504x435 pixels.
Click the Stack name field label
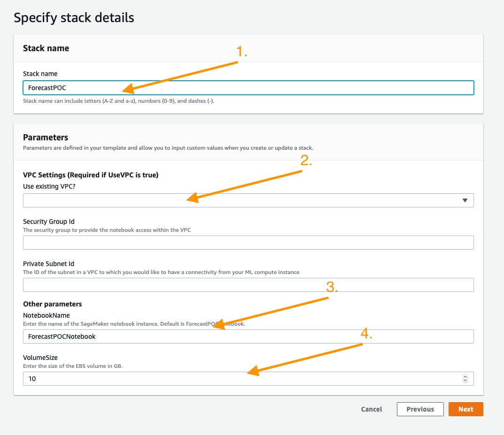40,74
